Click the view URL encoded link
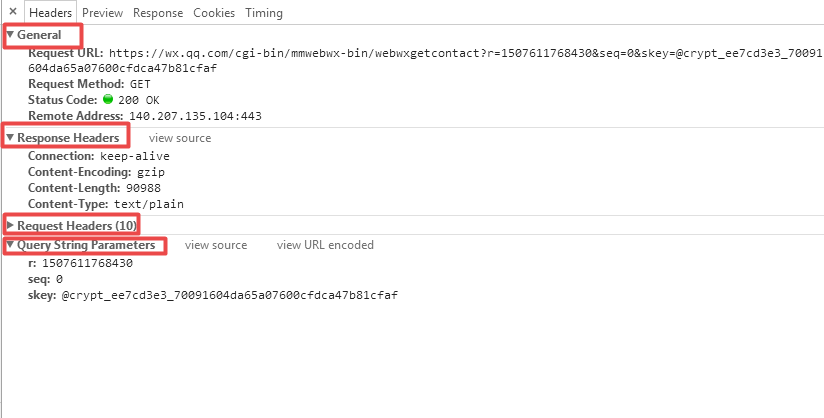 pos(325,245)
